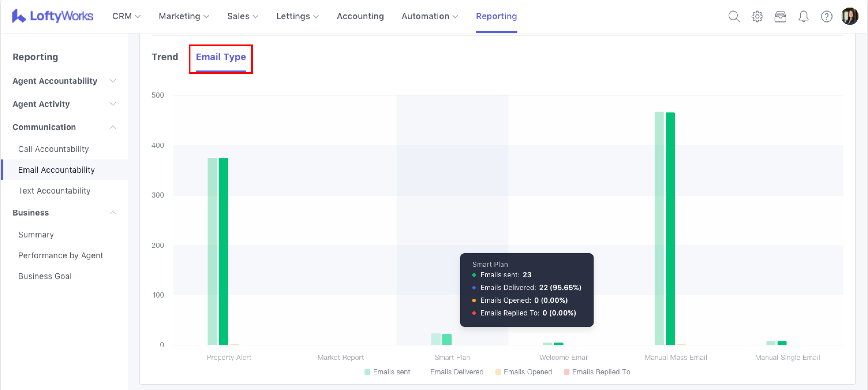Open the CRM dropdown menu
Image resolution: width=868 pixels, height=390 pixels.
(126, 16)
